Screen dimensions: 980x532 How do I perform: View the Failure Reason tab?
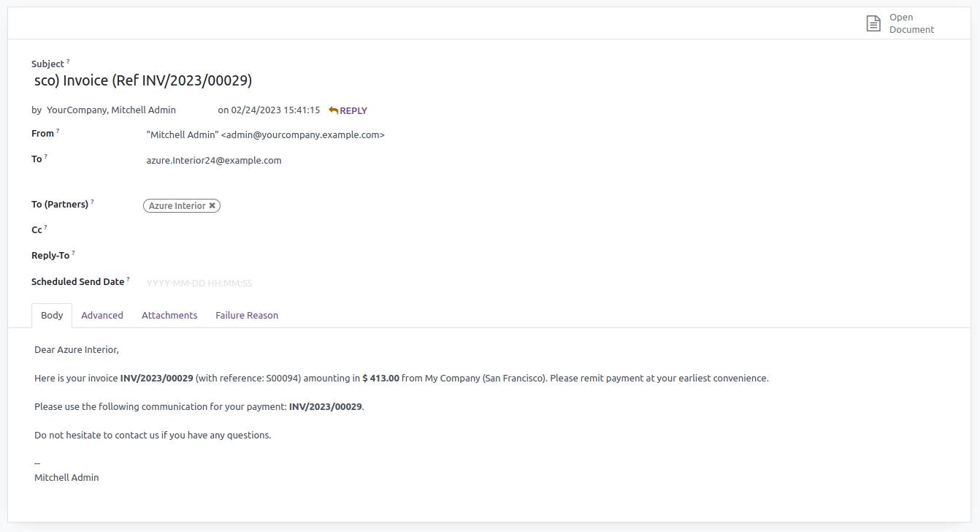[x=247, y=316]
